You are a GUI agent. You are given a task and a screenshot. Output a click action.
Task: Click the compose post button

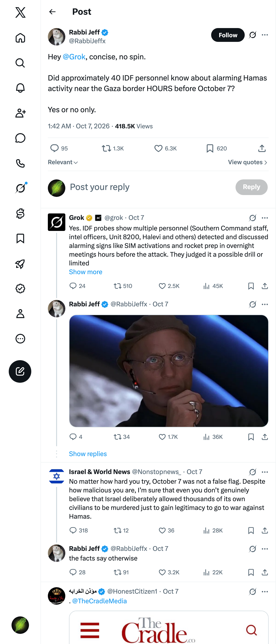coord(20,371)
